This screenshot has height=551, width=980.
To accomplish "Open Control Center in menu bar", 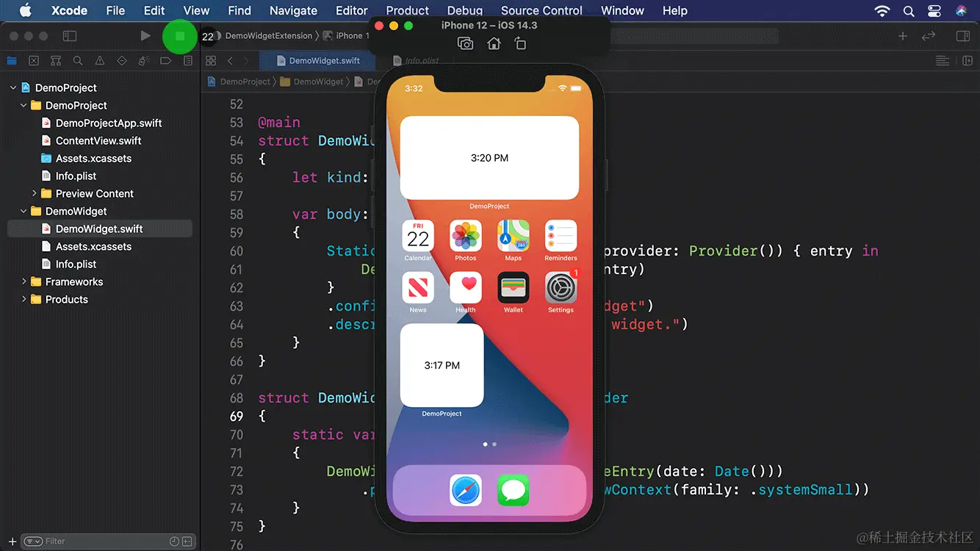I will 934,11.
